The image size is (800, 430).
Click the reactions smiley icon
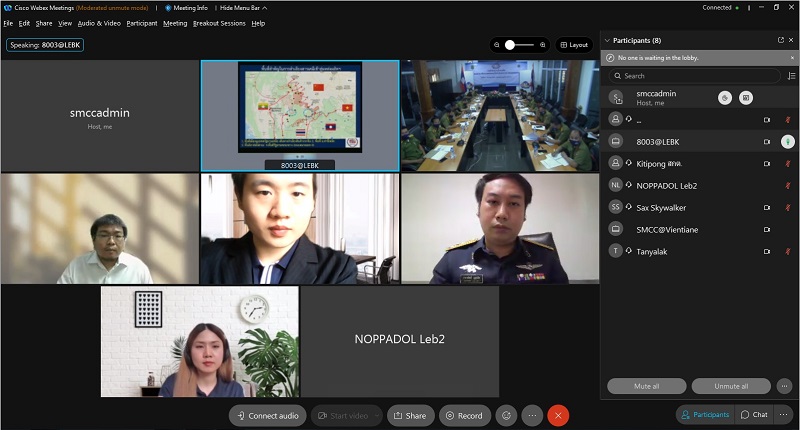507,415
